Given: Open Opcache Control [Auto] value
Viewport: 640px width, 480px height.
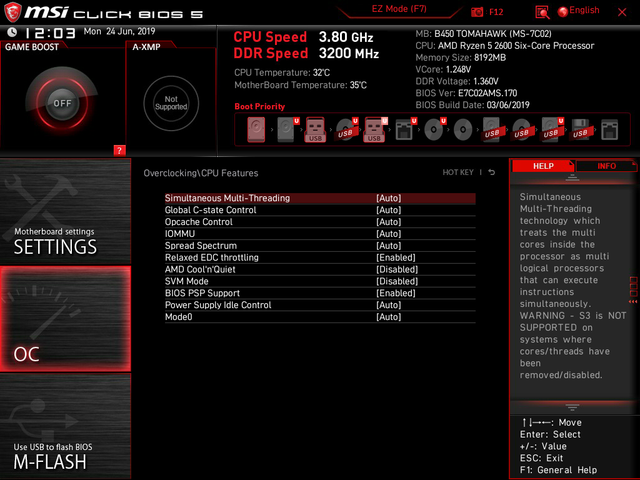Looking at the screenshot, I should click(388, 222).
